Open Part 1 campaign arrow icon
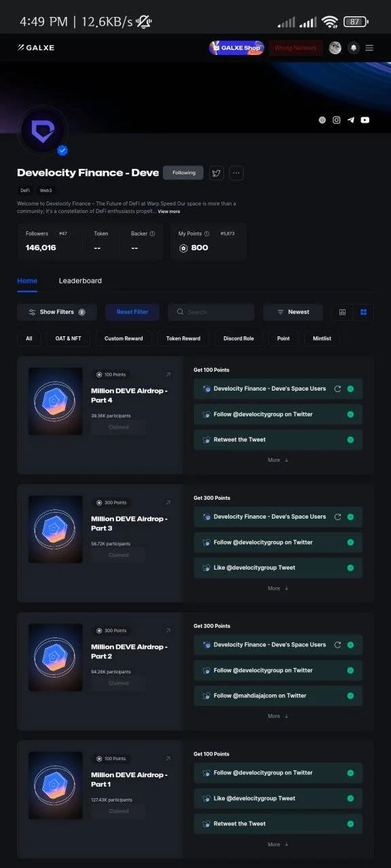The width and height of the screenshot is (391, 868). (168, 759)
